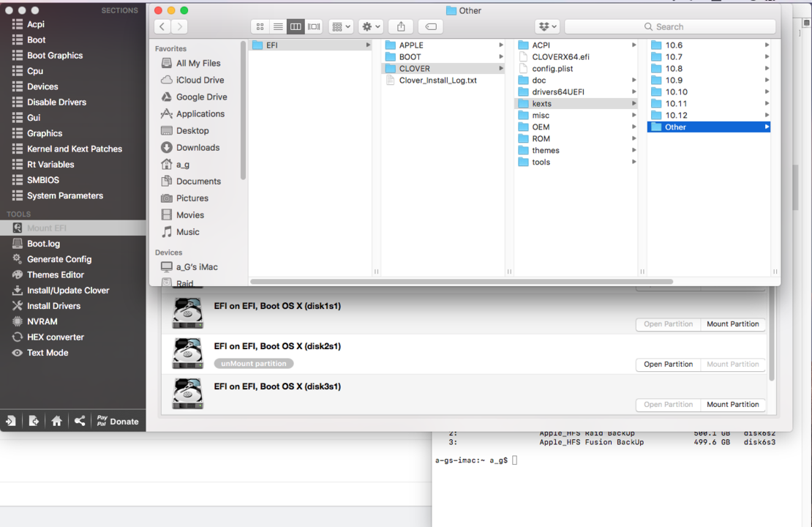Click unMount partition for disk2s1

(254, 363)
